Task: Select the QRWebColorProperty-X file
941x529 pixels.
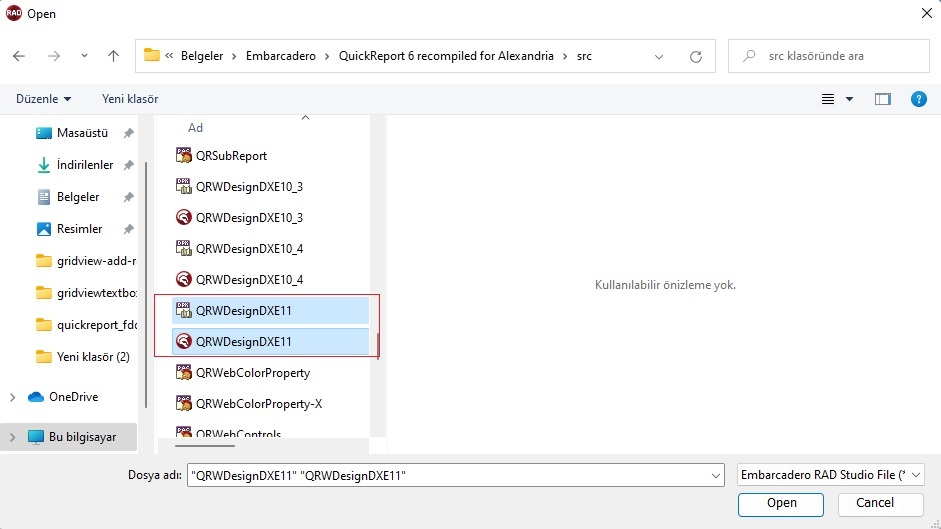Action: pyautogui.click(x=259, y=404)
